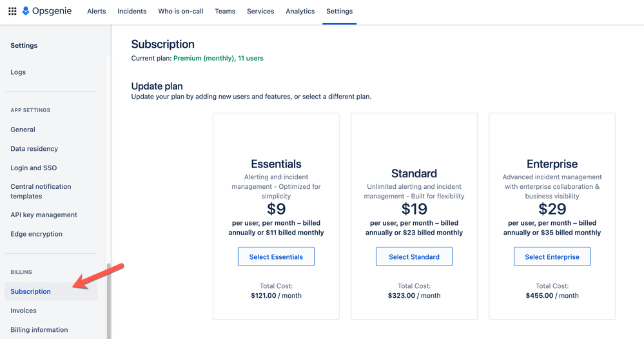Go to the Incidents tab
The width and height of the screenshot is (644, 339).
tap(132, 11)
